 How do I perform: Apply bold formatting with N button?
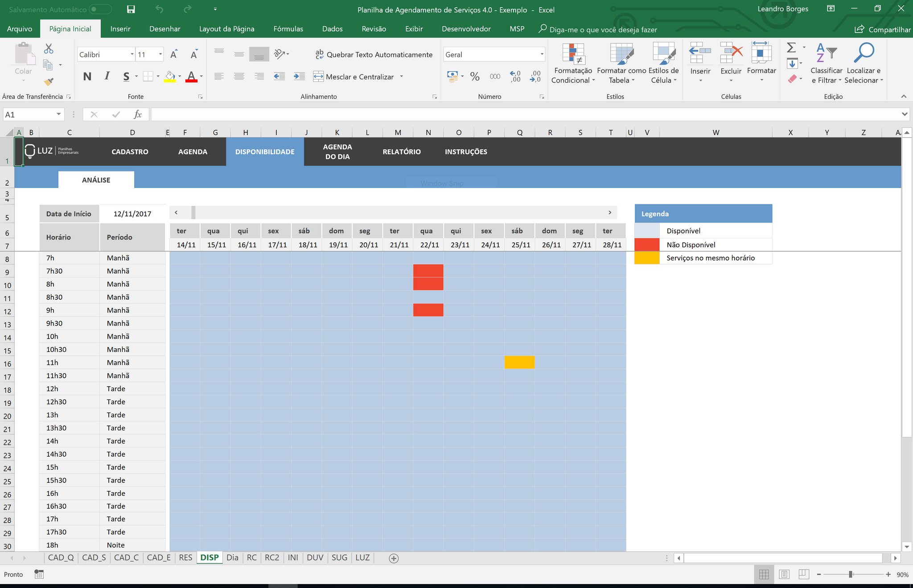tap(87, 77)
